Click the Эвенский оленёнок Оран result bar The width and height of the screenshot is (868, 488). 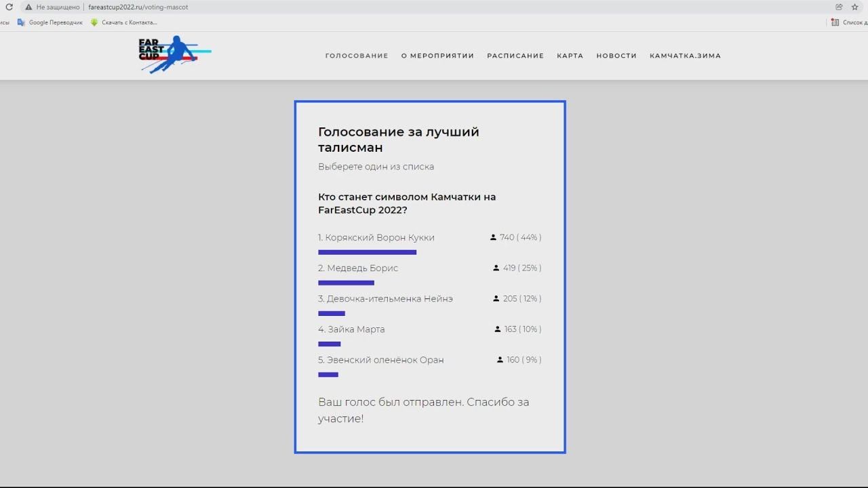328,374
